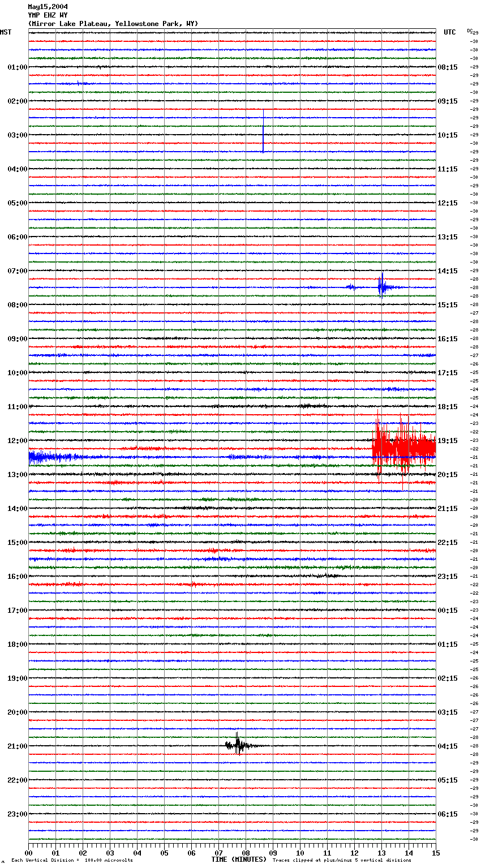Select the 21:00 MST row label
The height and width of the screenshot is (868, 481).
coord(18,746)
